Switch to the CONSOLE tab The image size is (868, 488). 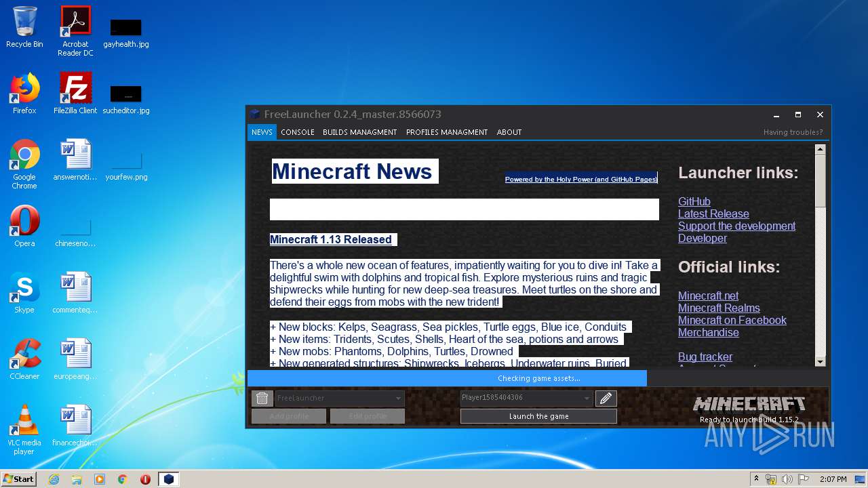click(x=298, y=132)
